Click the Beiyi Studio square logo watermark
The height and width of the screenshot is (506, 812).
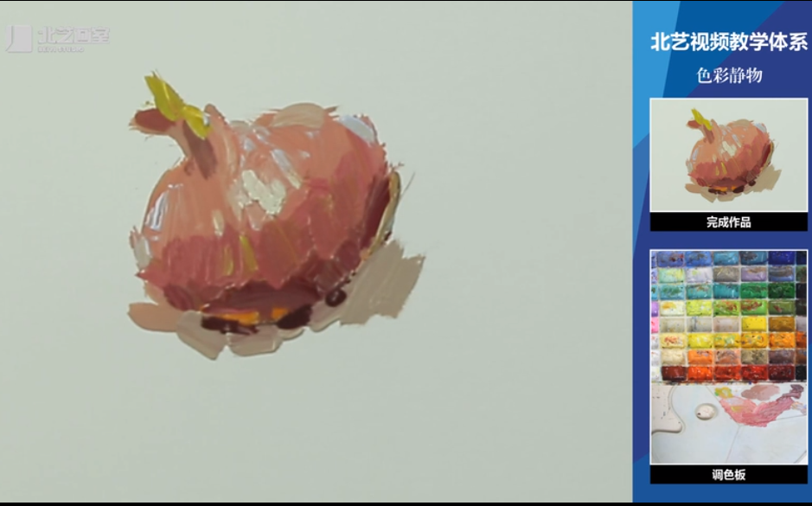pos(19,38)
